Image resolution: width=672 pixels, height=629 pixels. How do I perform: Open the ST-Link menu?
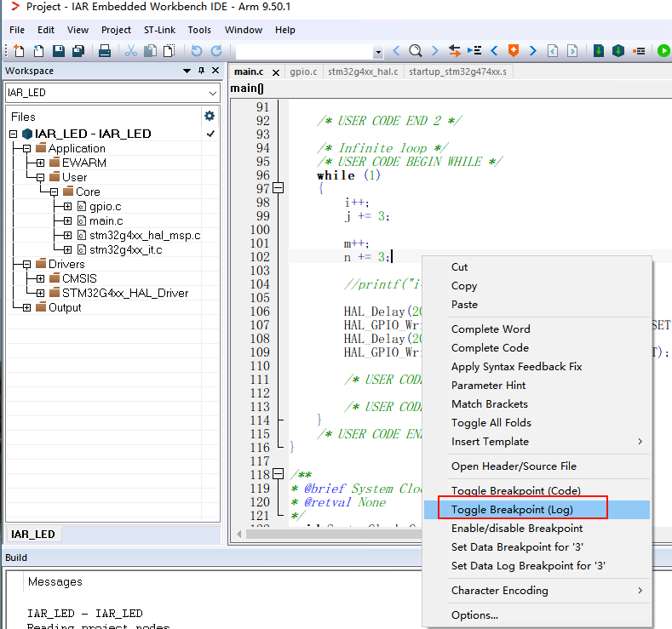[x=159, y=30]
